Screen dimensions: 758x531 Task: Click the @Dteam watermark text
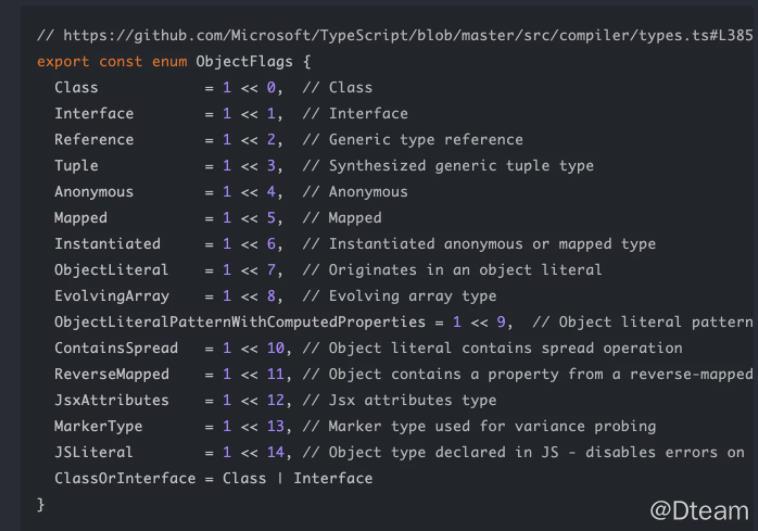point(698,510)
